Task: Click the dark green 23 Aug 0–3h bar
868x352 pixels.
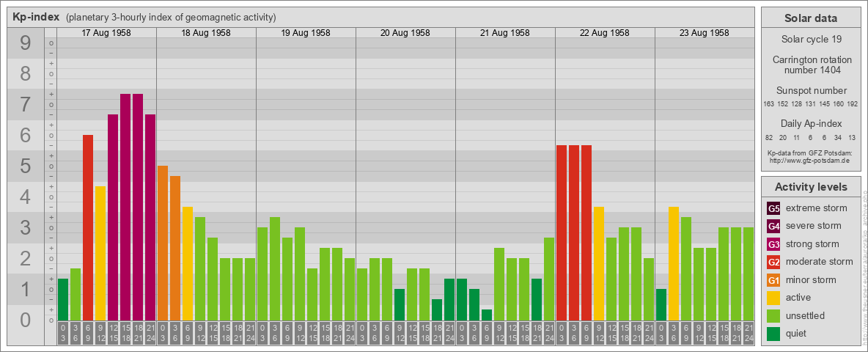Action: pyautogui.click(x=661, y=305)
